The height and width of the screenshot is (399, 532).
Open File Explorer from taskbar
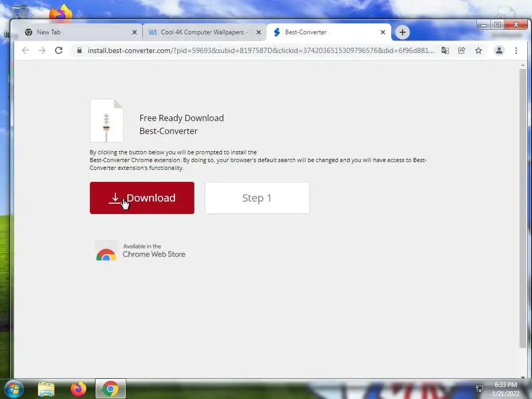(46, 389)
